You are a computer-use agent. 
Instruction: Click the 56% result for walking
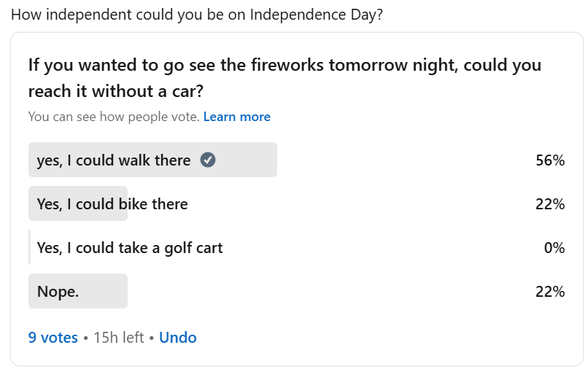(550, 160)
